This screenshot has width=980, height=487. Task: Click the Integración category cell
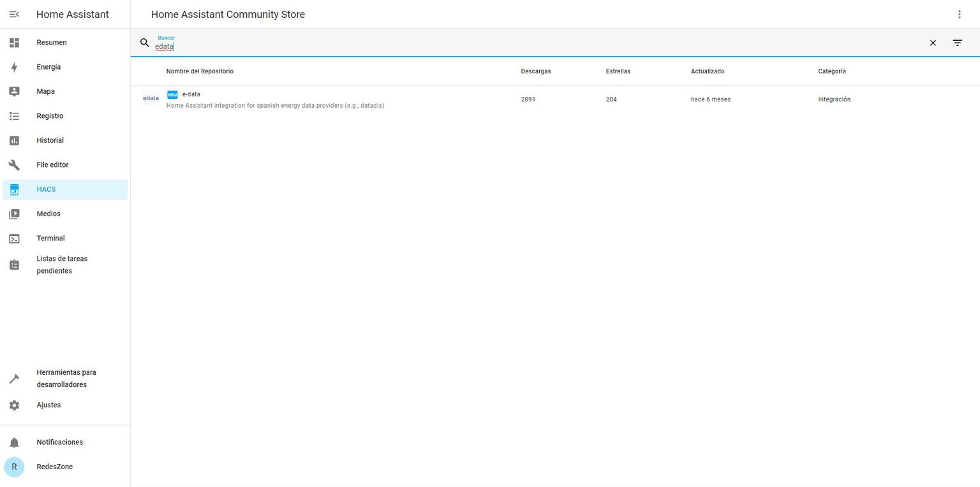(x=835, y=99)
